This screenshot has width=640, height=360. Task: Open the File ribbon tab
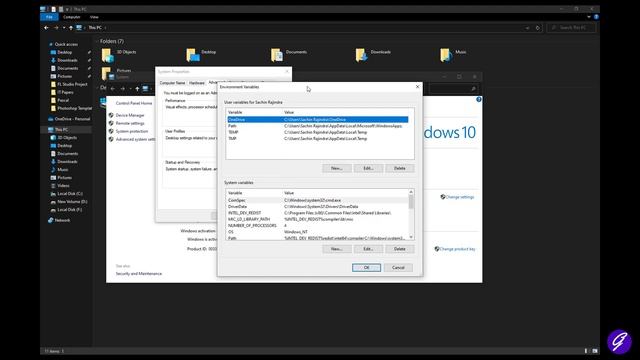coord(49,17)
